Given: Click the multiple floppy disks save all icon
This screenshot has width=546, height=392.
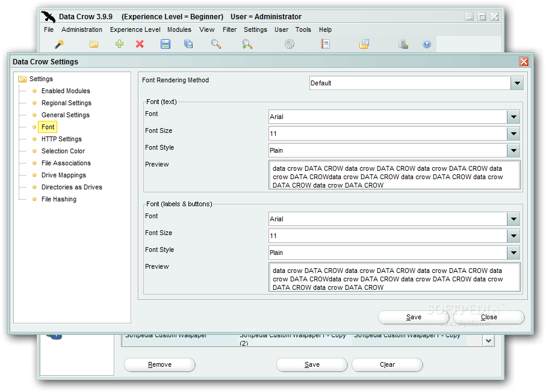Looking at the screenshot, I should (188, 44).
